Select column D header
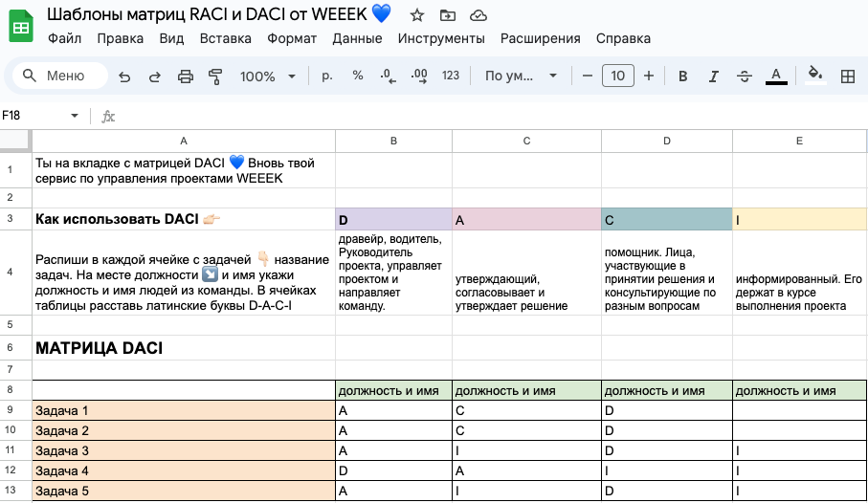The height and width of the screenshot is (503, 868). click(666, 142)
